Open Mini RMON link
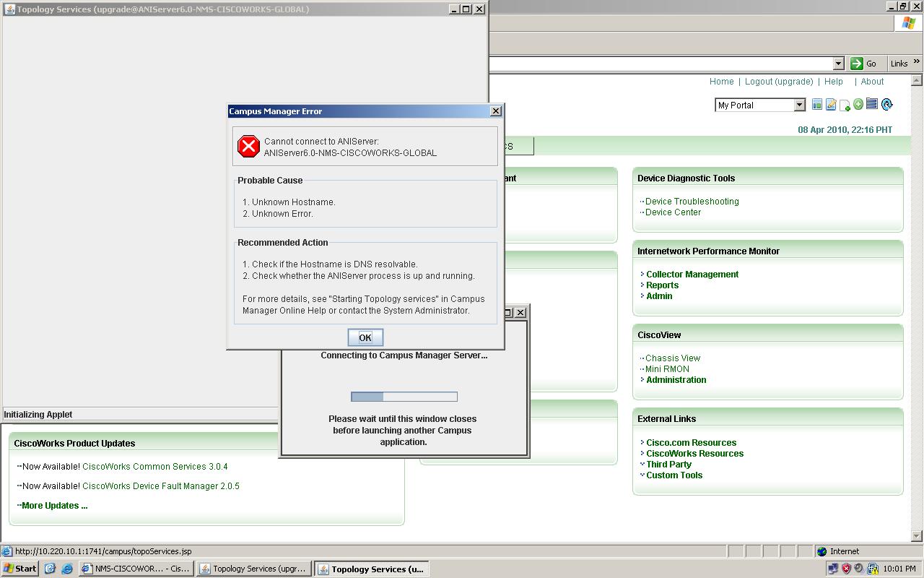This screenshot has width=924, height=578. click(x=667, y=369)
